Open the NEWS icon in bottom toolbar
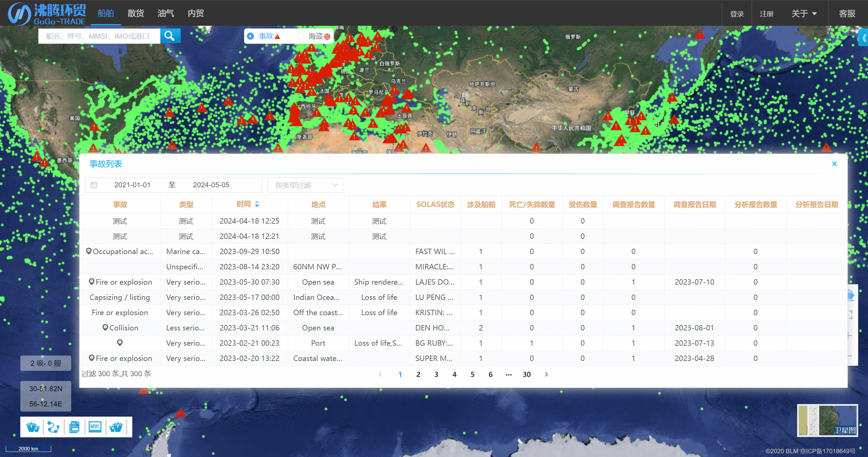The image size is (868, 457). (x=95, y=427)
